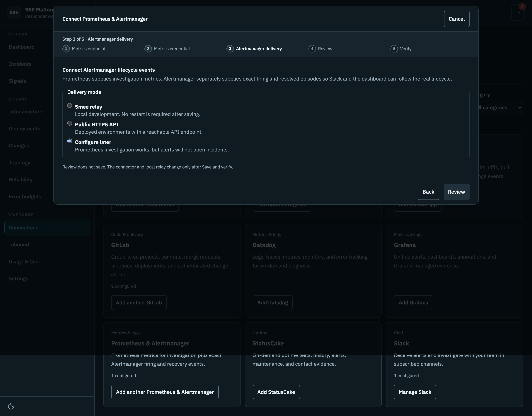Click the Metrics endpoint step label
The width and height of the screenshot is (532, 416).
[x=89, y=49]
